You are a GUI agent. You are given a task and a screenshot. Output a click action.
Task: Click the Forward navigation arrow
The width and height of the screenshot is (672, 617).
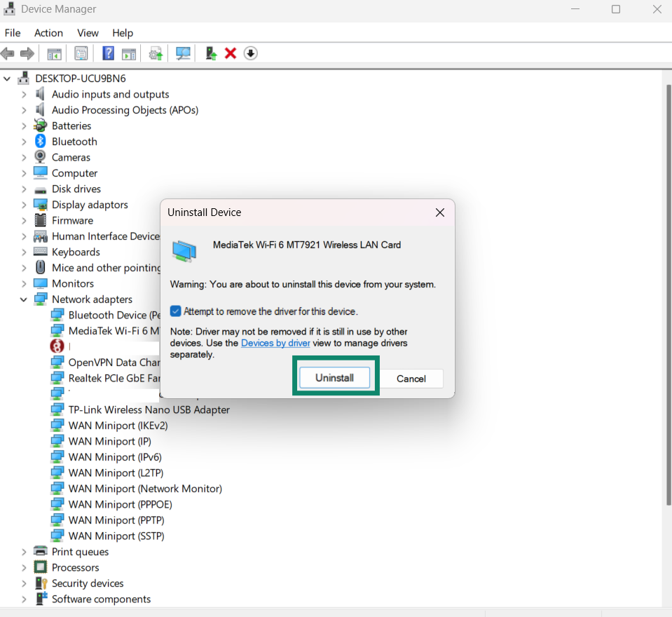pos(27,53)
